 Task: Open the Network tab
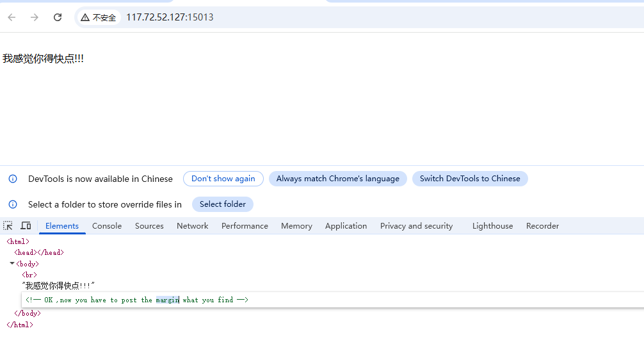(x=192, y=225)
